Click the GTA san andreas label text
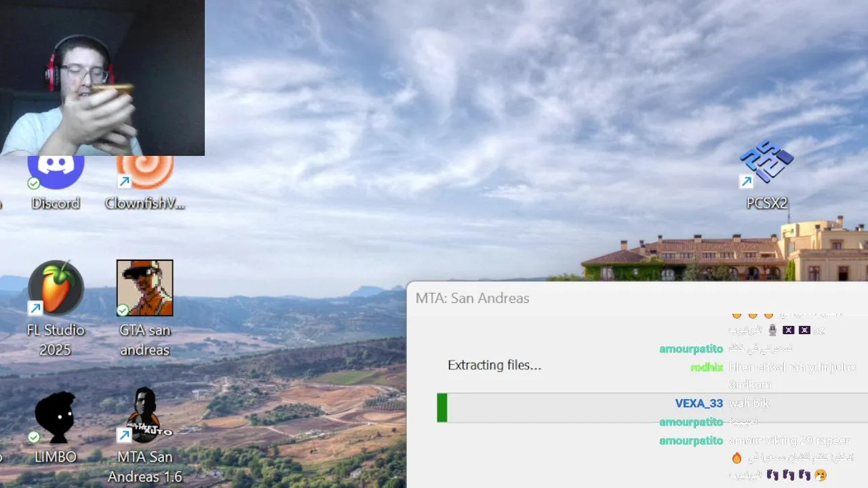This screenshot has height=488, width=868. click(144, 340)
